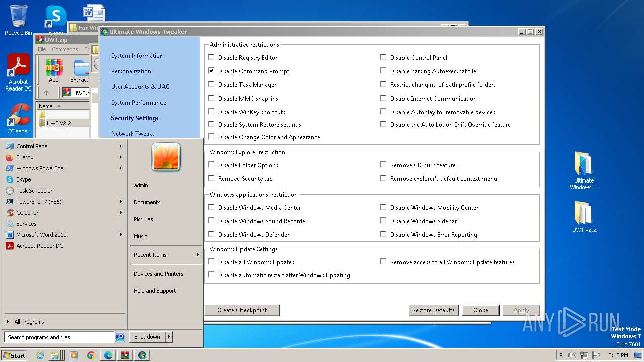This screenshot has height=362, width=644.
Task: Switch to WinRAR taskbar button
Action: 125,355
